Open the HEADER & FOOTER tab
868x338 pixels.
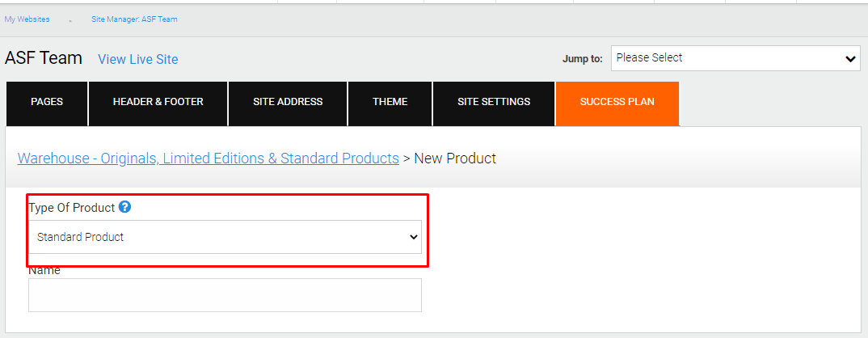point(158,104)
